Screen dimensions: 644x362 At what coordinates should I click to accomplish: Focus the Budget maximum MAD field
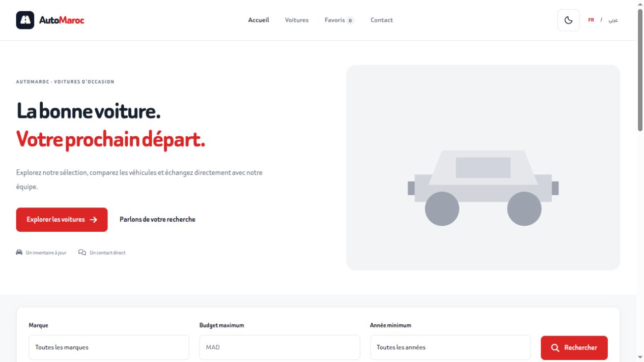click(279, 347)
